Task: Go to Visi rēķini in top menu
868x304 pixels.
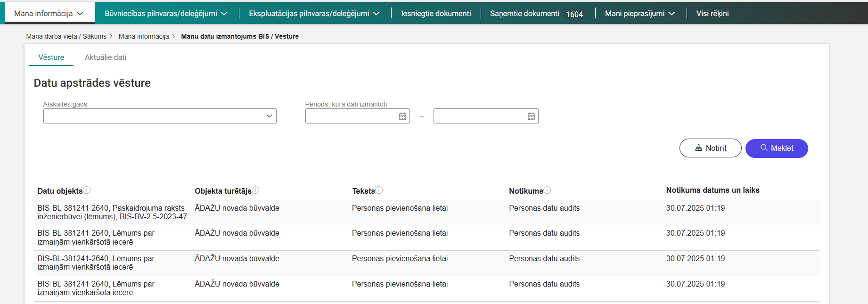Action: [712, 13]
